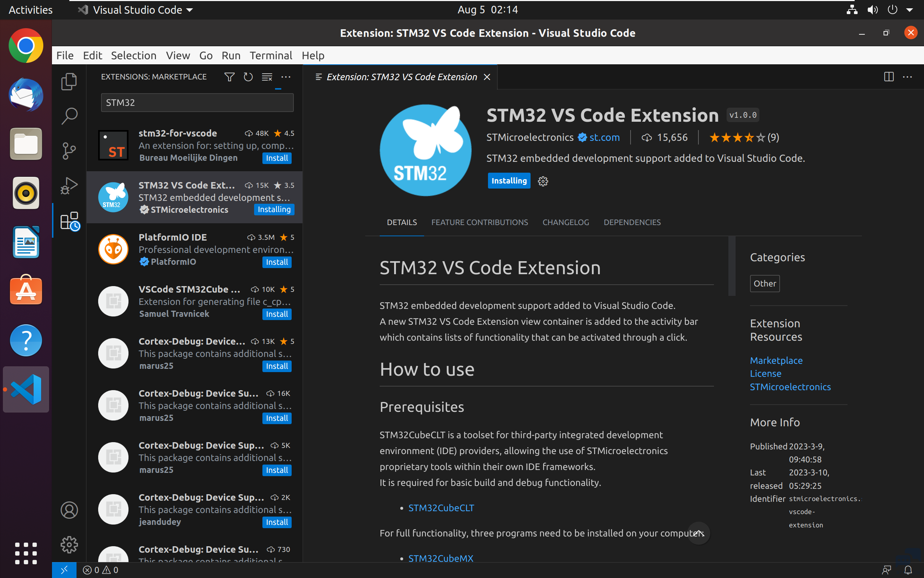Open the Activities overview
The image size is (924, 578).
[31, 9]
